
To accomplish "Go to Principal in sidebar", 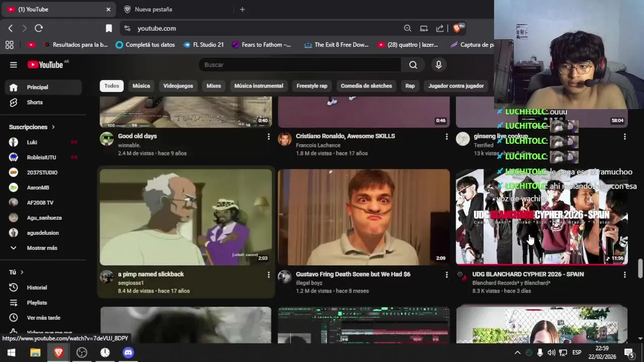I will 43,87.
